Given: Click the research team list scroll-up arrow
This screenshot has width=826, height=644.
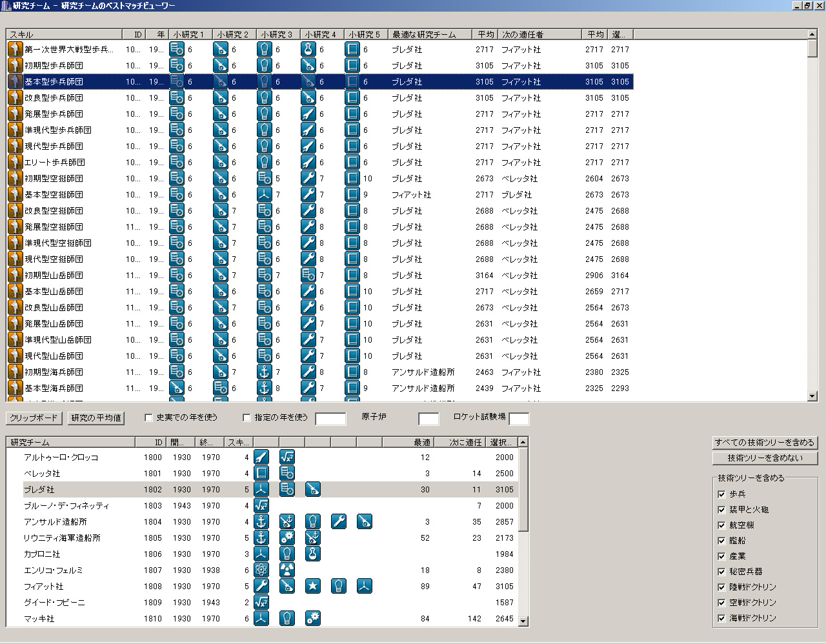Looking at the screenshot, I should (x=523, y=442).
